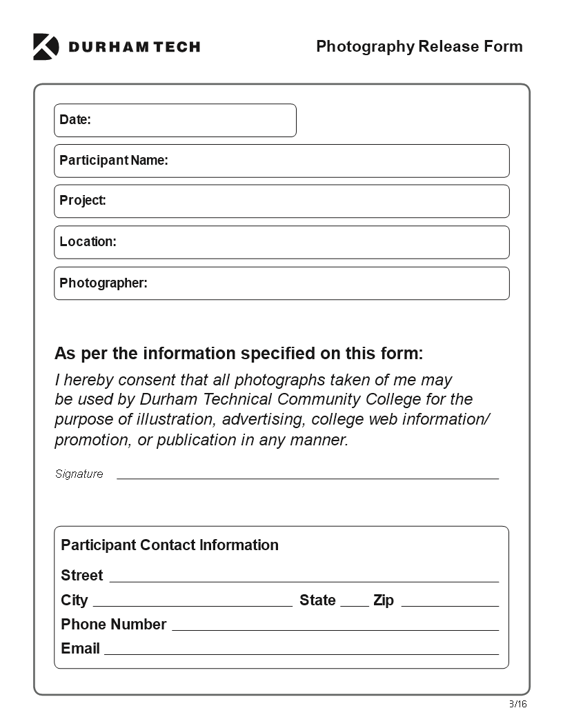563x728 pixels.
Task: Click the DURHAM TECH wordmark text
Action: (135, 47)
